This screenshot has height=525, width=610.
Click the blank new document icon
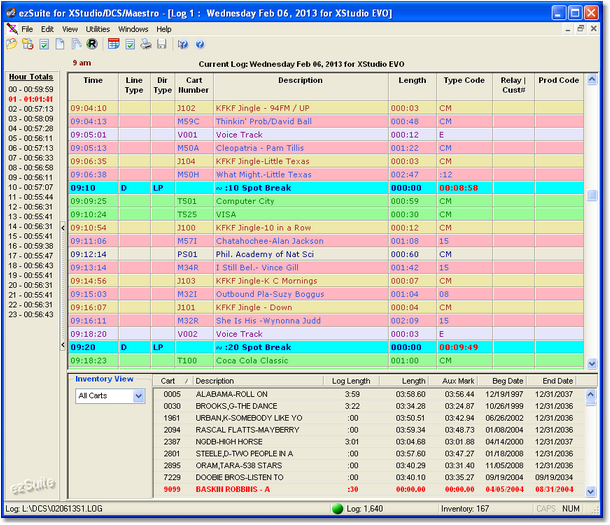click(x=60, y=44)
